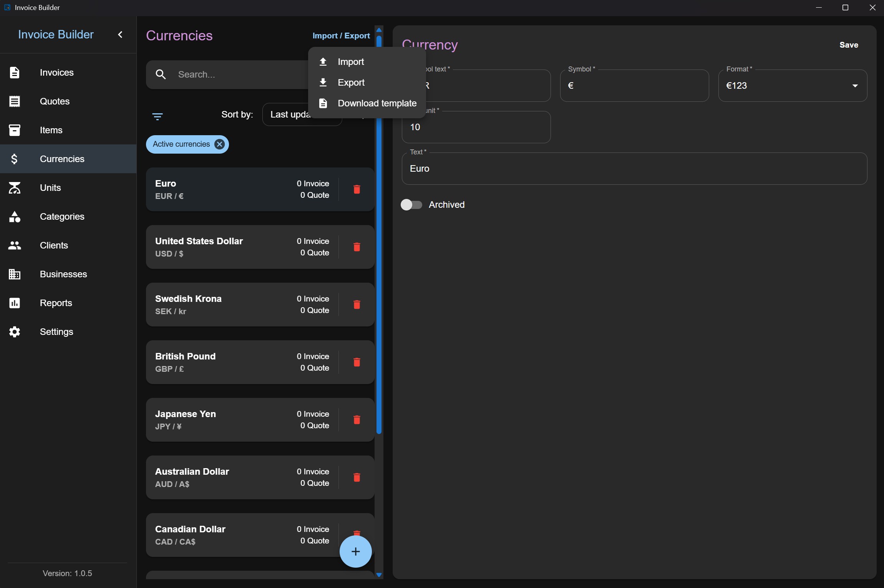This screenshot has width=884, height=588.
Task: Delete the Swedish Krona currency
Action: (x=357, y=305)
